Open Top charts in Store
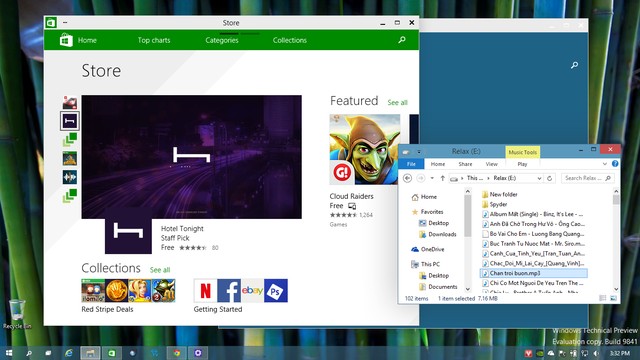 154,40
